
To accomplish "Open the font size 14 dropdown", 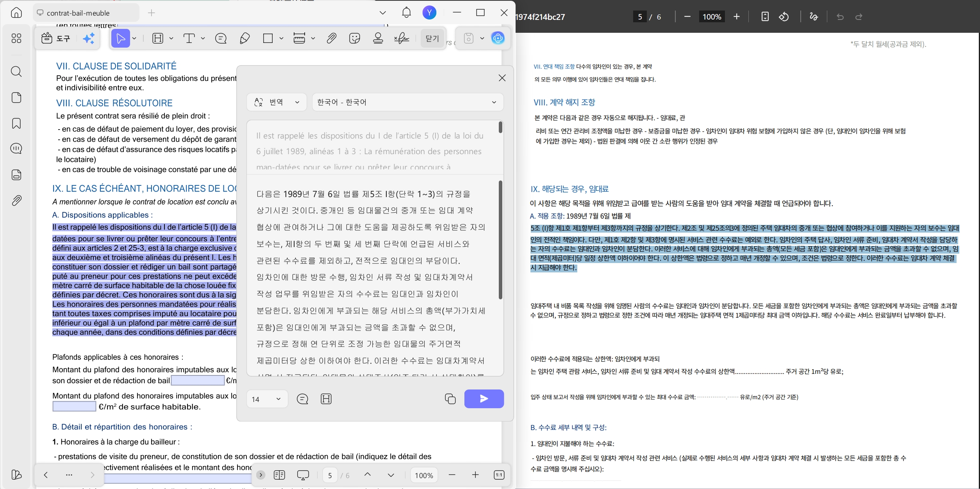I will click(x=267, y=399).
